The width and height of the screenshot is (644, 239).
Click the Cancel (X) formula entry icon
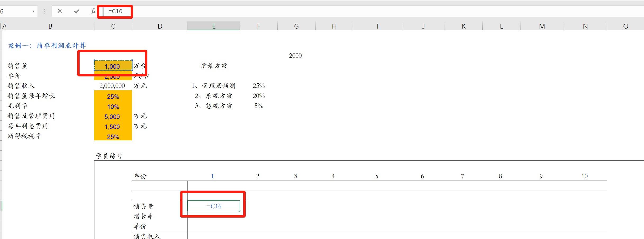[x=60, y=11]
